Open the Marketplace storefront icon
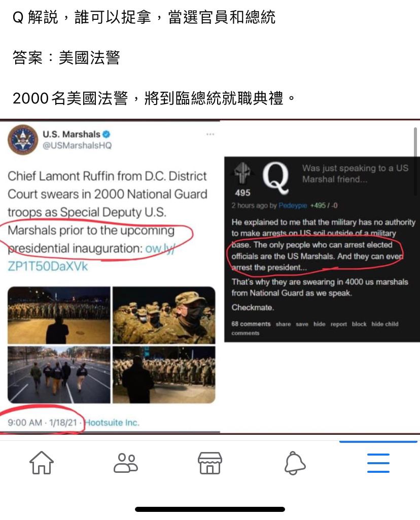 click(210, 463)
